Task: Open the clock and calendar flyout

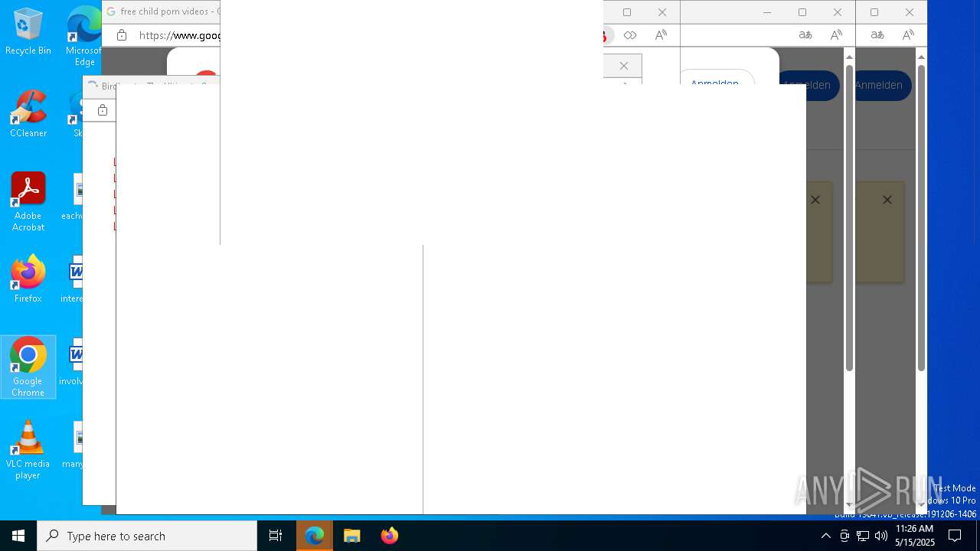Action: coord(914,536)
